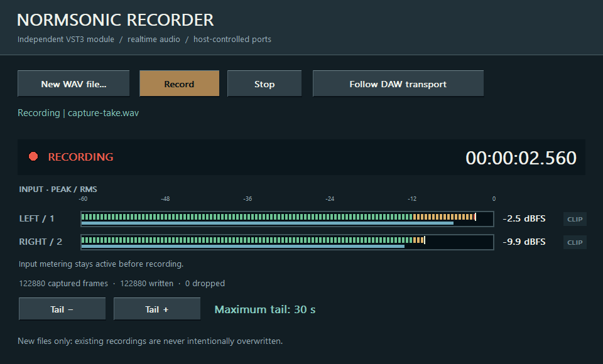Screen dimensions: 603x364
Task: Click the NORMSONIC RECORDER title
Action: pos(116,20)
